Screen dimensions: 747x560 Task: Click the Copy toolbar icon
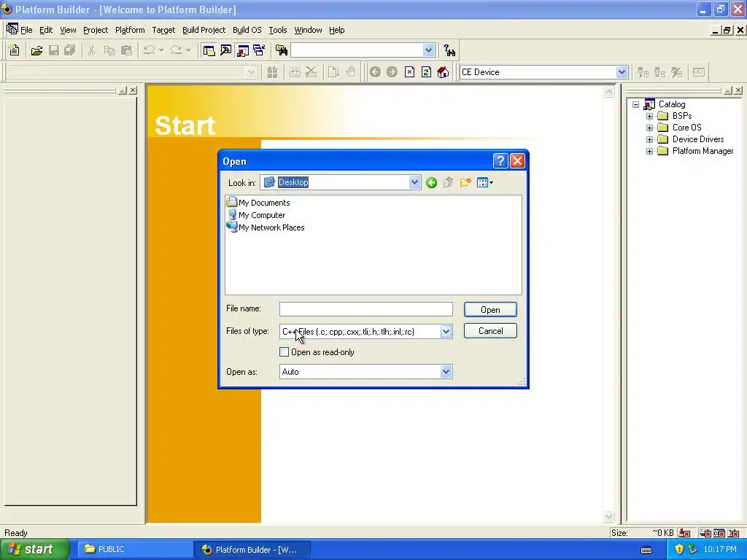[109, 50]
